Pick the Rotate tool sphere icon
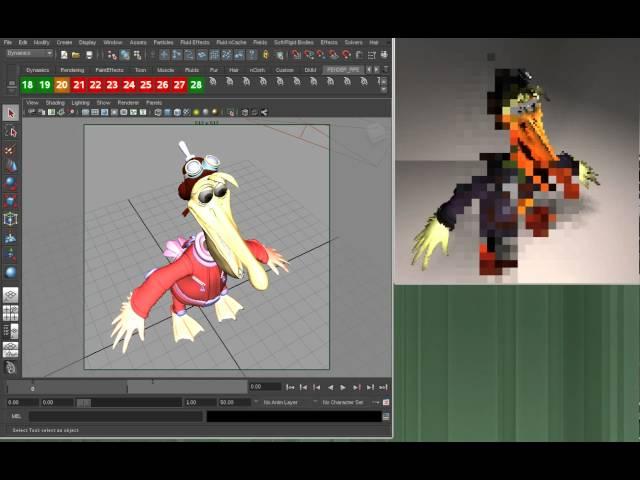The height and width of the screenshot is (480, 640). tap(11, 184)
